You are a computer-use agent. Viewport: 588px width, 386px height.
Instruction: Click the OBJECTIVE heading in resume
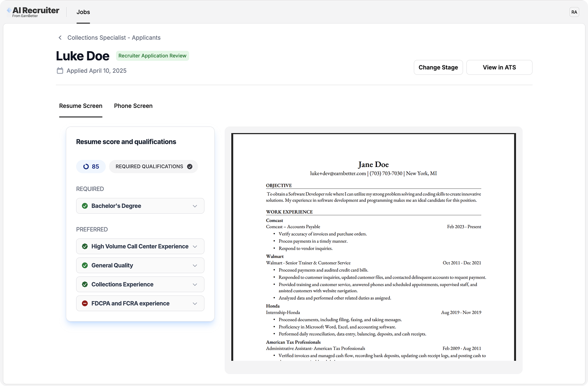tap(279, 186)
